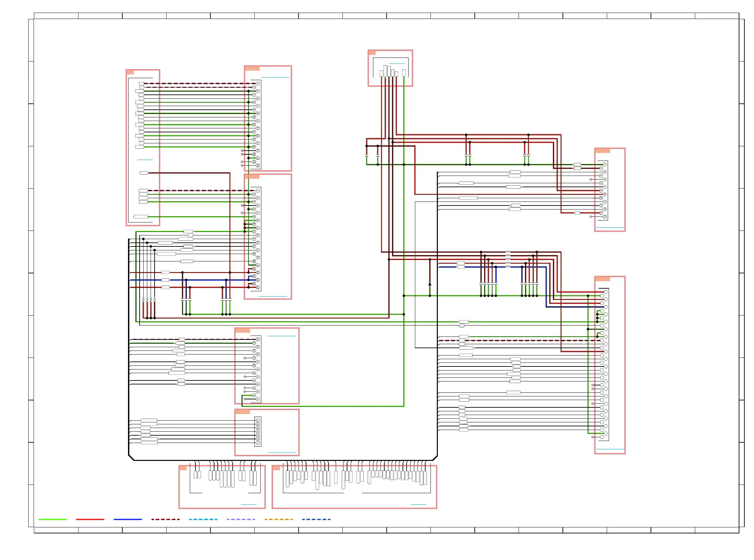Click cyan link inside far-left tall block
This screenshot has height=560, width=754.
[145, 160]
